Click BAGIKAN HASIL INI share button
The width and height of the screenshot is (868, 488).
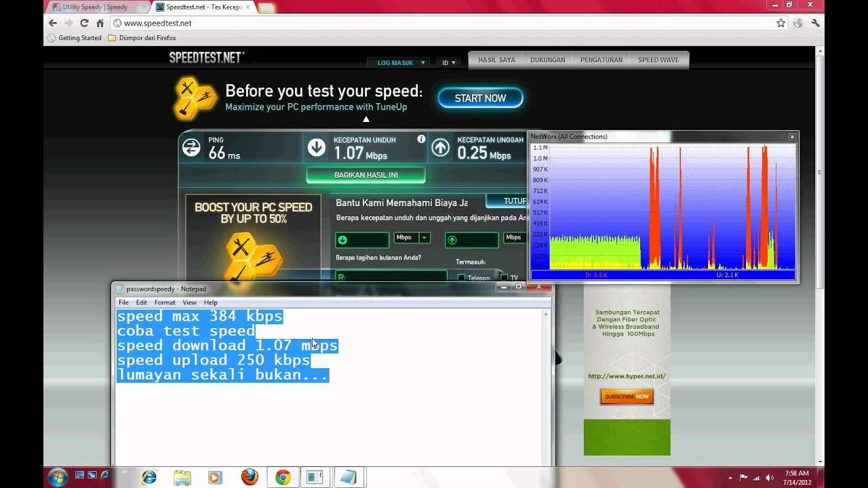(x=366, y=175)
